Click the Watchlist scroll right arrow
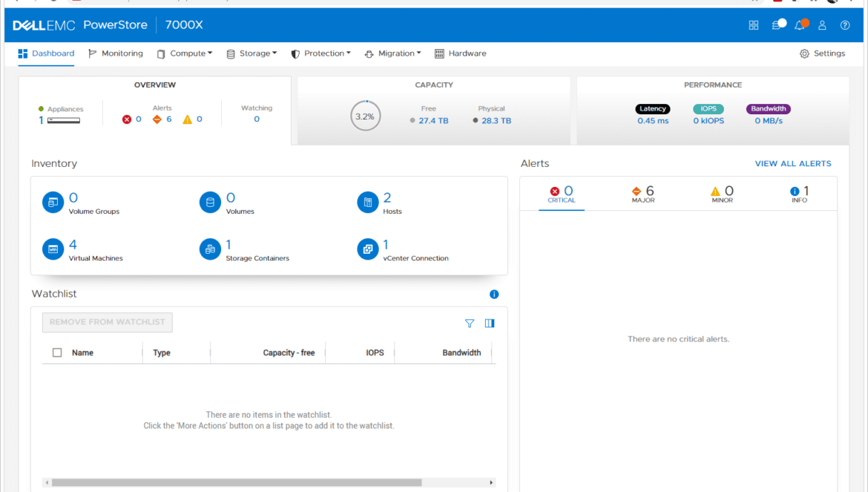Image resolution: width=868 pixels, height=492 pixels. (x=491, y=482)
